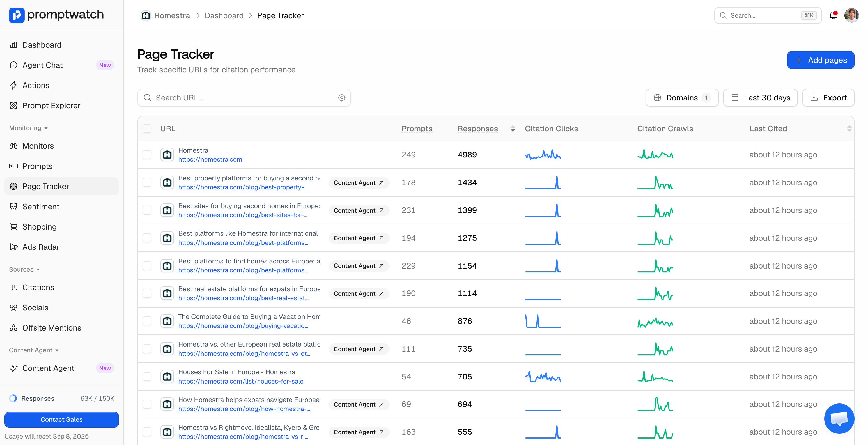Click the Socials people icon
The height and width of the screenshot is (445, 868).
[x=13, y=308]
